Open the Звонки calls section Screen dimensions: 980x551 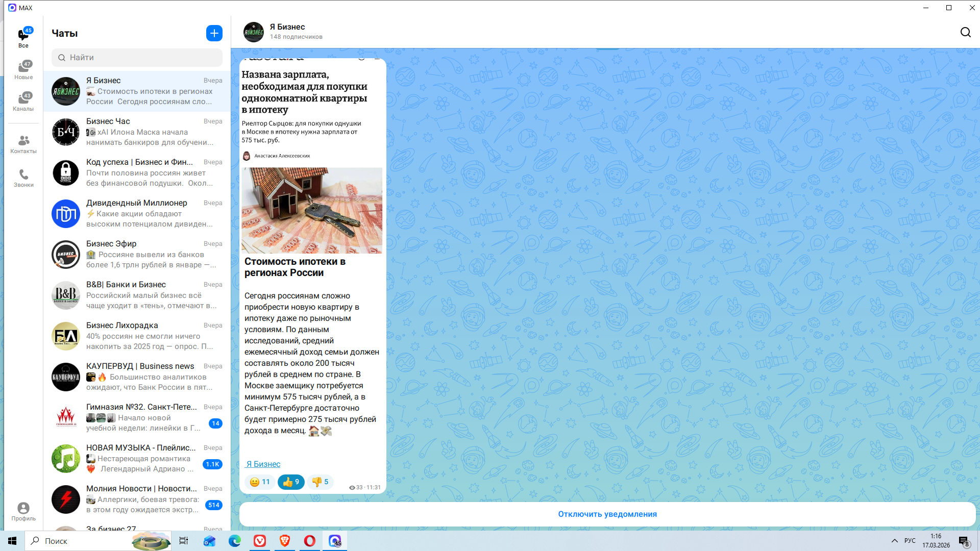click(23, 178)
